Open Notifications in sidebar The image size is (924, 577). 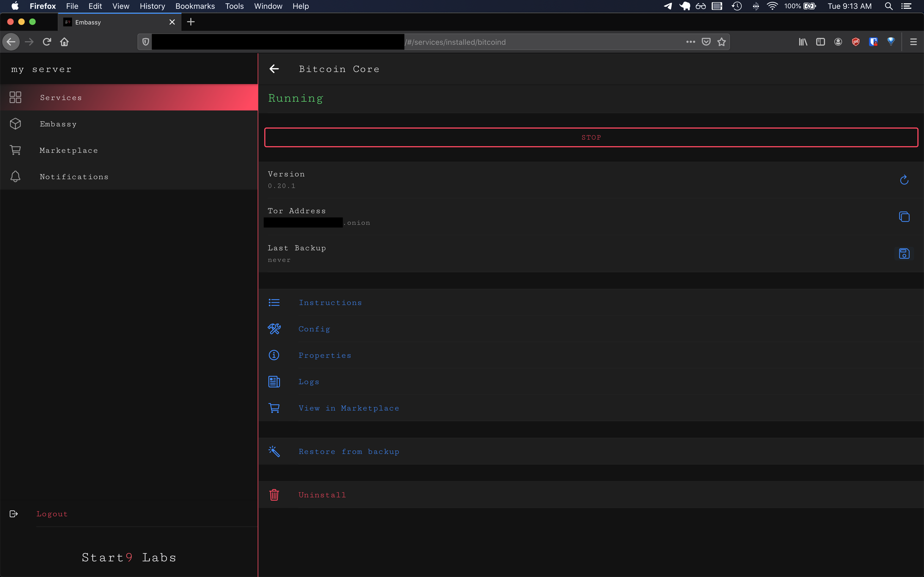point(74,177)
